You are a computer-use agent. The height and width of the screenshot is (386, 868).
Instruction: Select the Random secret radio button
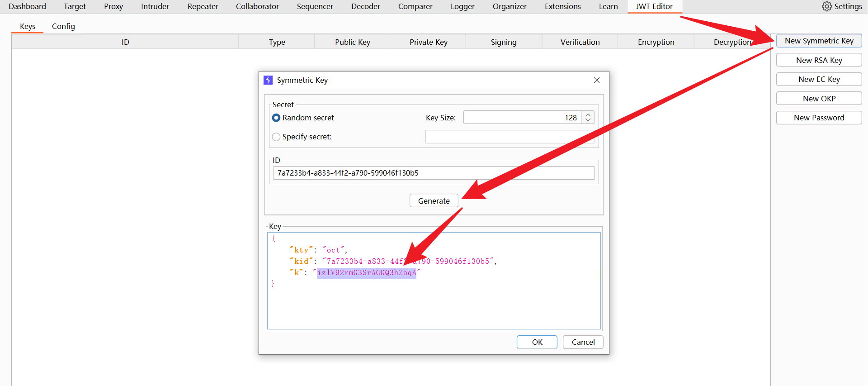click(276, 118)
